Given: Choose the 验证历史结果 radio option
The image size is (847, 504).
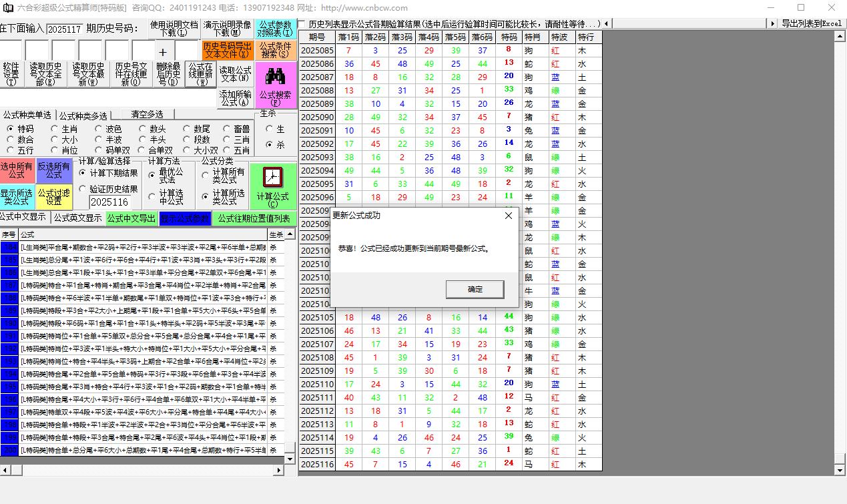Looking at the screenshot, I should pyautogui.click(x=83, y=189).
